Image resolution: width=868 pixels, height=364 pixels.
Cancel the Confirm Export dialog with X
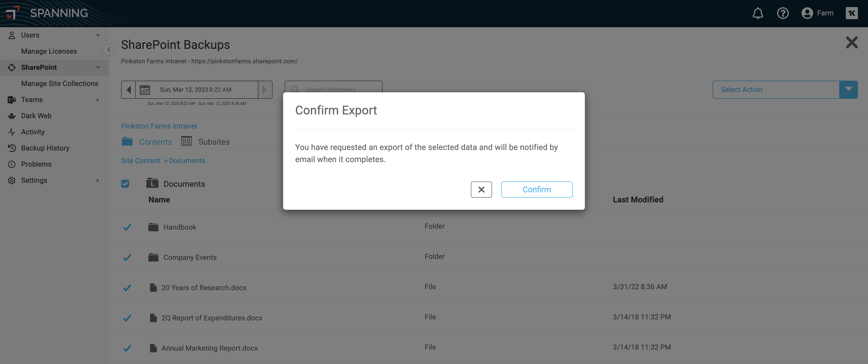pyautogui.click(x=481, y=190)
